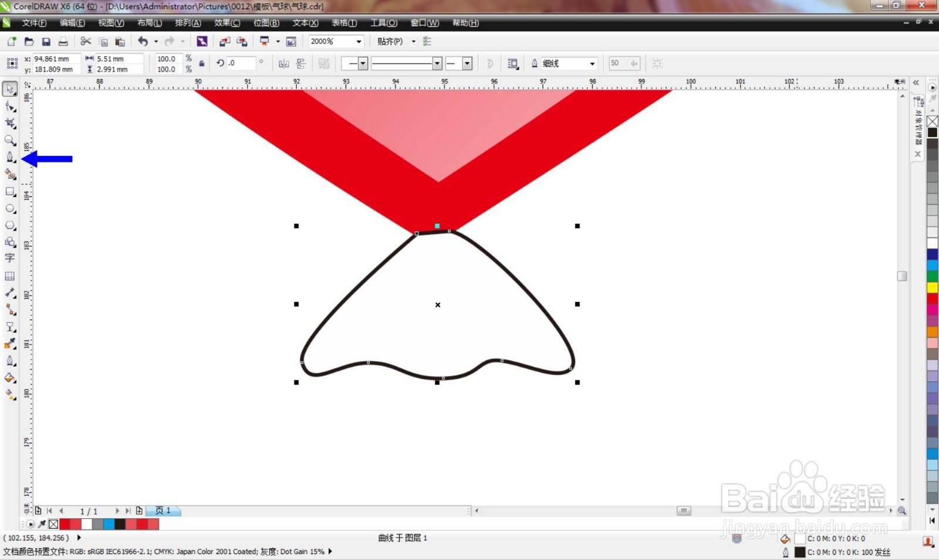
Task: Select the Text tool (字)
Action: click(x=10, y=258)
